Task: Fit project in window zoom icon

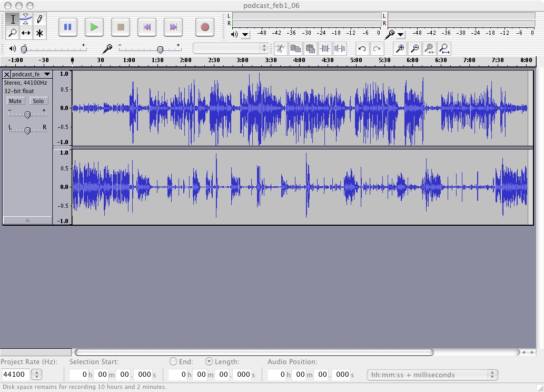Action: pos(444,48)
